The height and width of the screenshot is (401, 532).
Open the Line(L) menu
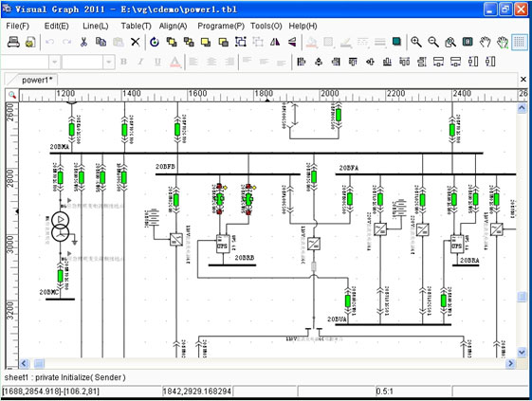tap(96, 26)
